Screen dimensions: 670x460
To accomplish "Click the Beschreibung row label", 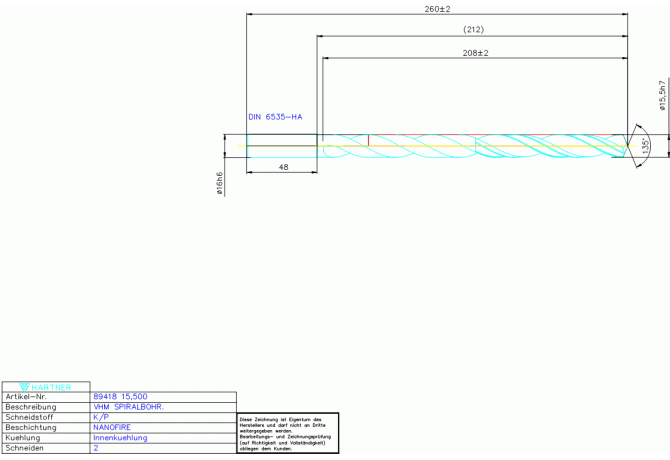I will [x=30, y=408].
